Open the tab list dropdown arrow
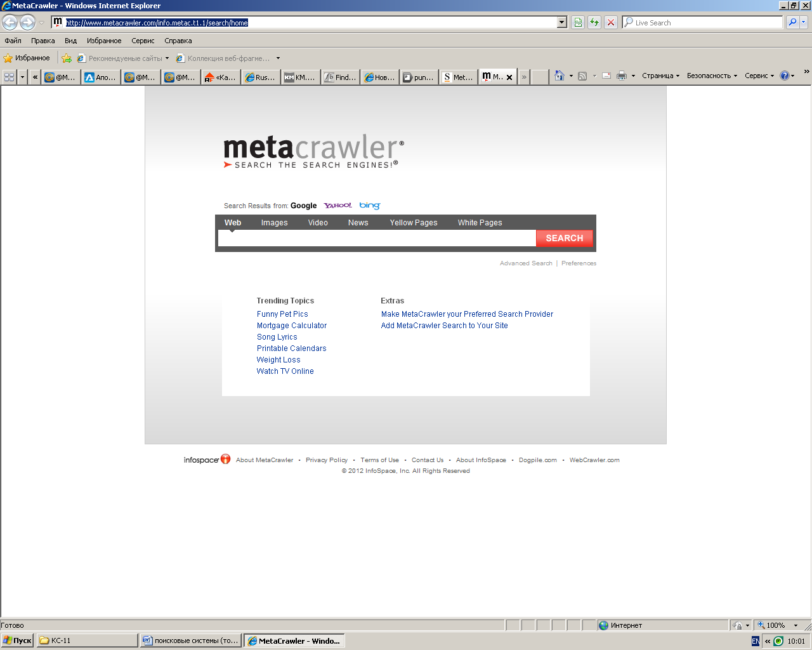 (x=23, y=77)
